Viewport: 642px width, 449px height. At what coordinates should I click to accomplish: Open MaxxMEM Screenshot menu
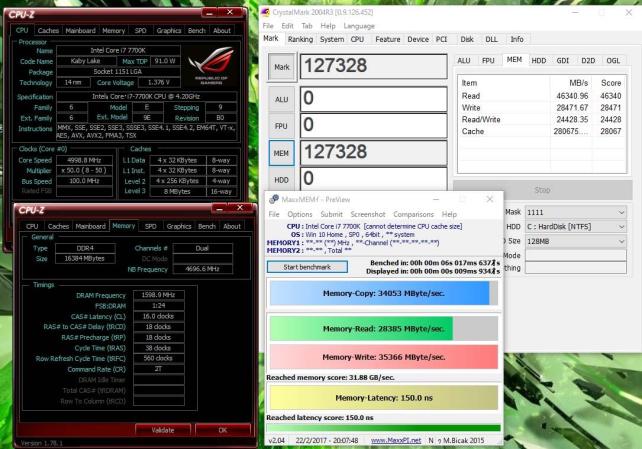368,214
